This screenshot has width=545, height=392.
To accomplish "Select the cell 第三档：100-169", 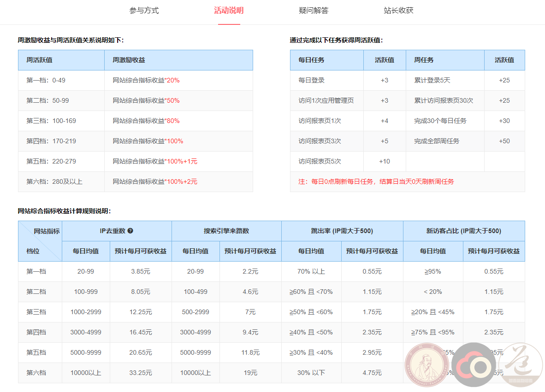I will [61, 121].
